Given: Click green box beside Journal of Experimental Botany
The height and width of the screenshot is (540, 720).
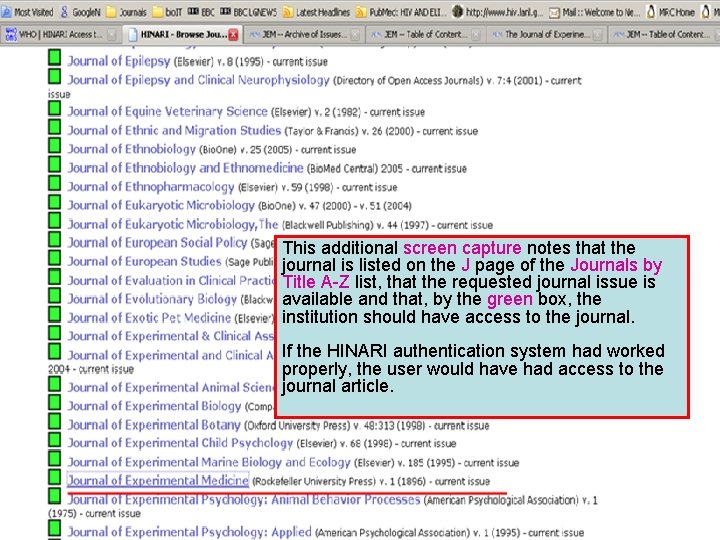Looking at the screenshot, I should (55, 421).
